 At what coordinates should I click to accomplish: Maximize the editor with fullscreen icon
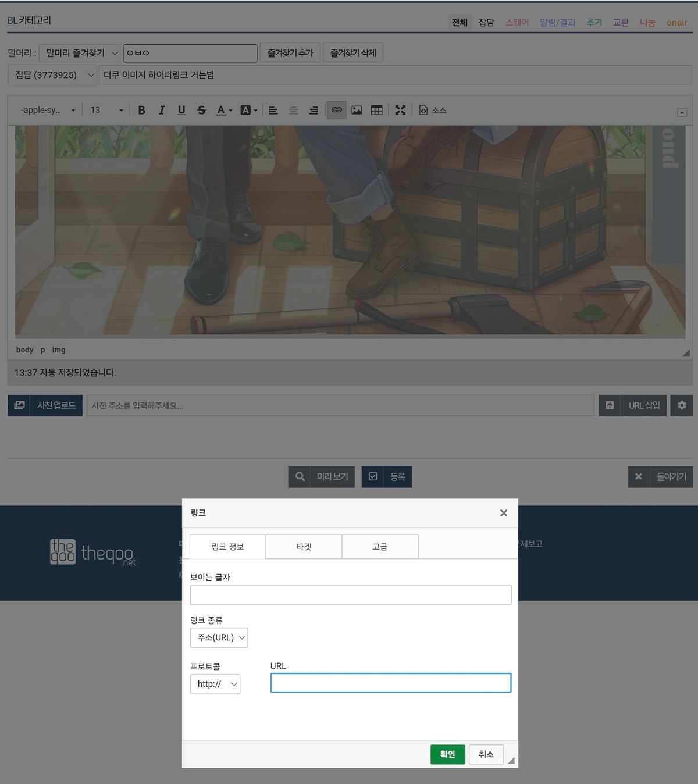tap(400, 110)
